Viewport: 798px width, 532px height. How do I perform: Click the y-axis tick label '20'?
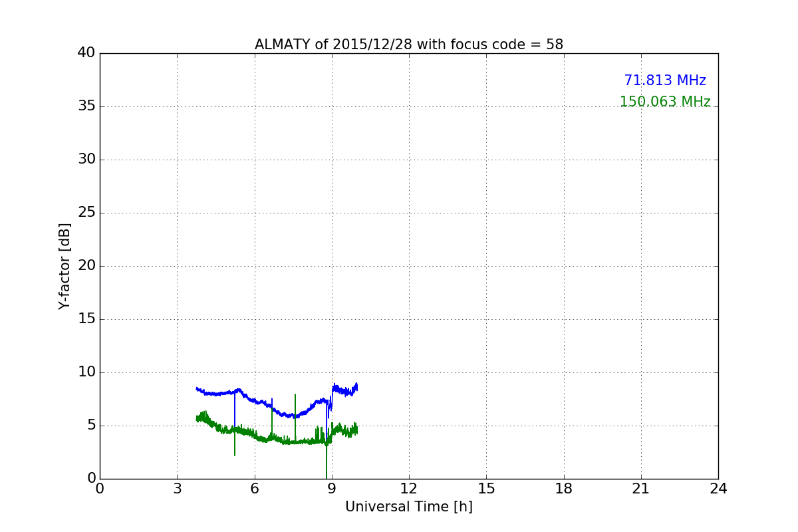pos(86,266)
